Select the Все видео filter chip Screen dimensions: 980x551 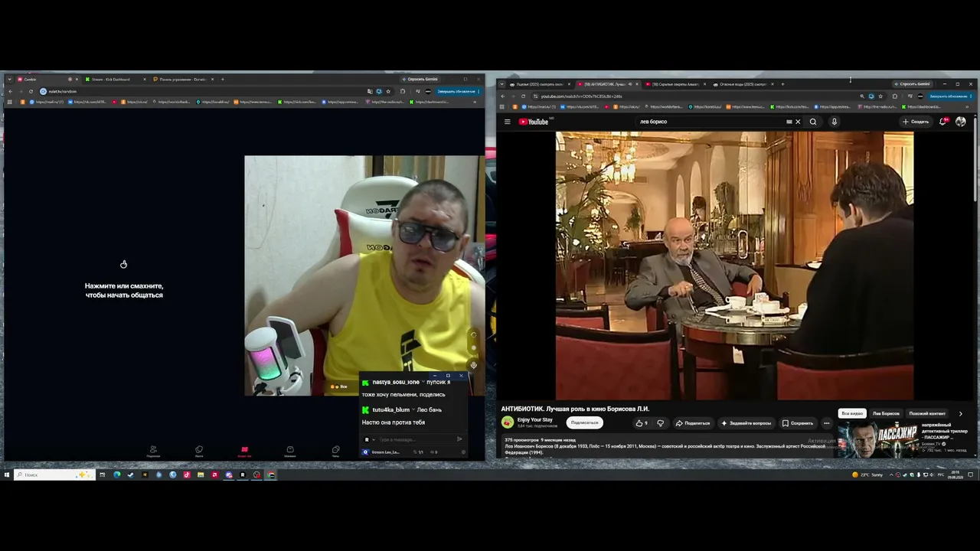[x=852, y=413]
